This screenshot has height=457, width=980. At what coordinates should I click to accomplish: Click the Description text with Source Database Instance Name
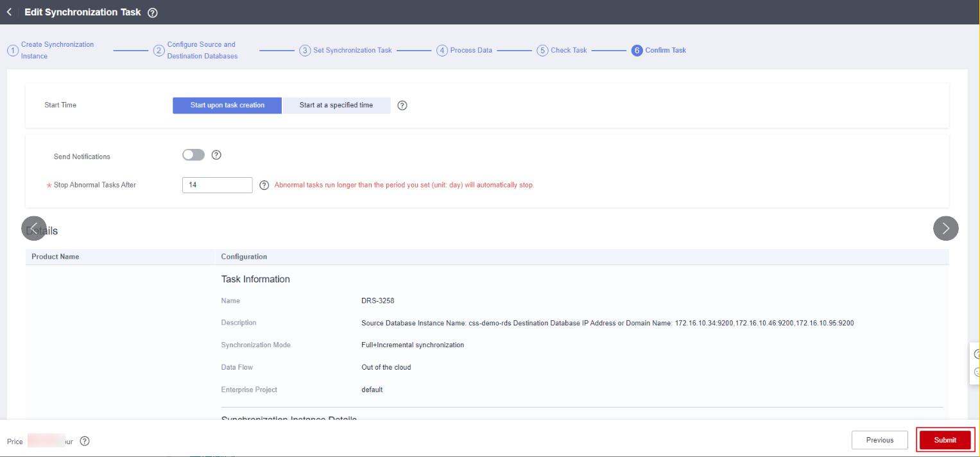(608, 323)
